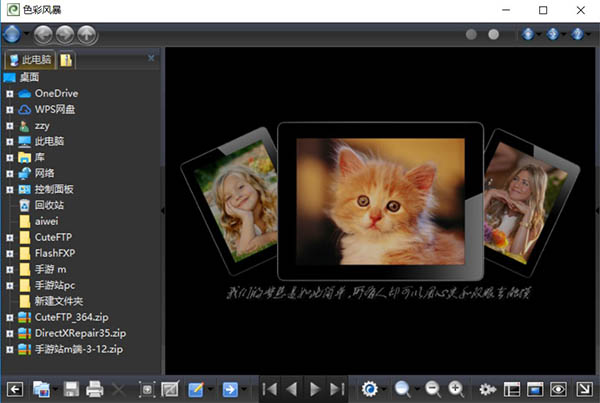Go up one folder level
The image size is (600, 403).
(x=87, y=35)
